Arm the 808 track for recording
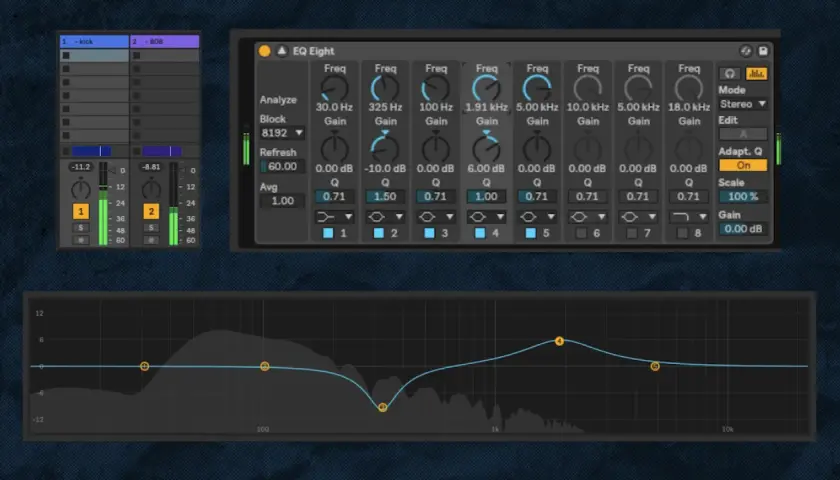840x480 pixels. 151,240
